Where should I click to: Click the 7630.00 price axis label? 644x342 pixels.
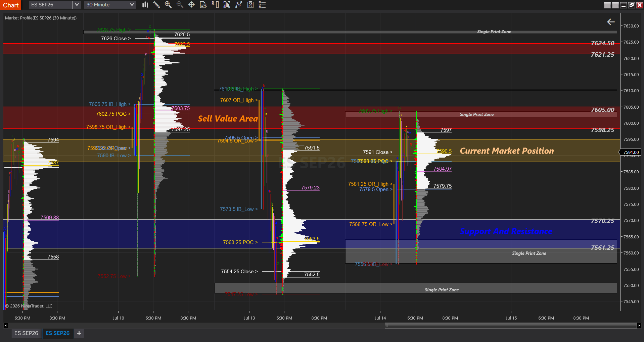[x=631, y=26]
